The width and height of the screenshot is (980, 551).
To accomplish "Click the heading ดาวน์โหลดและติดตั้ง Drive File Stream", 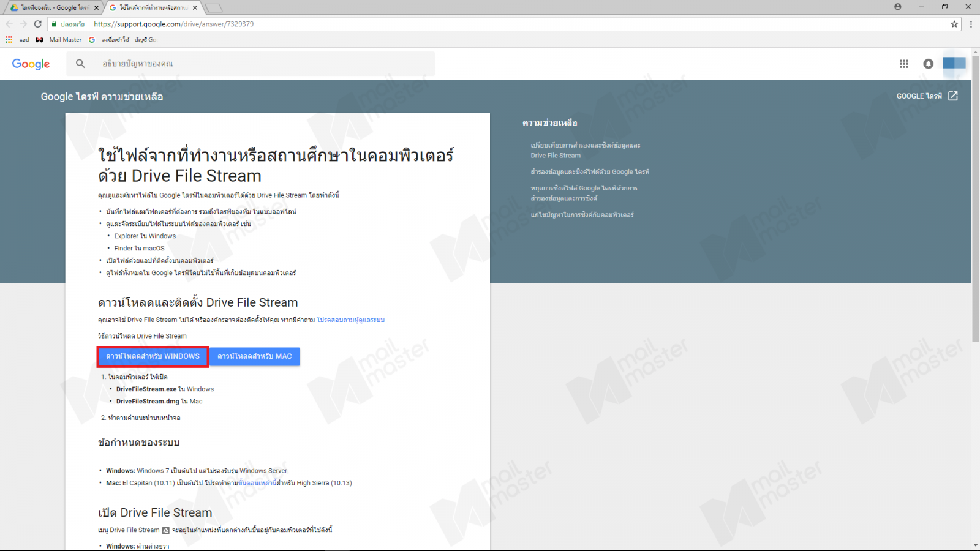I will coord(198,302).
